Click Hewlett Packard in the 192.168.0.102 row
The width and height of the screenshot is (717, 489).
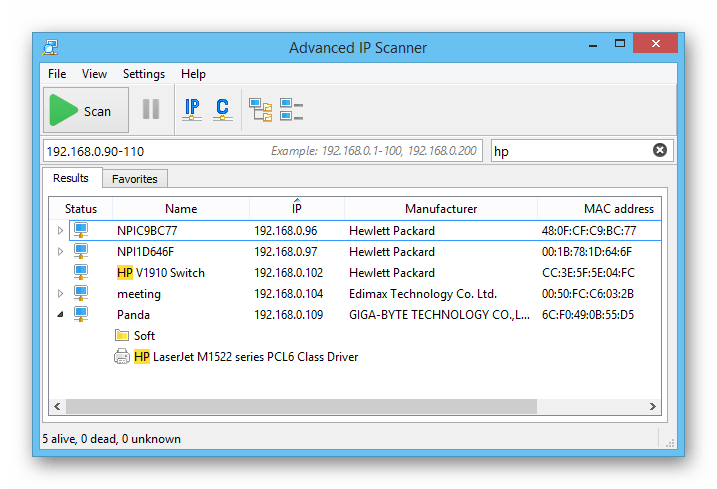[x=392, y=273]
